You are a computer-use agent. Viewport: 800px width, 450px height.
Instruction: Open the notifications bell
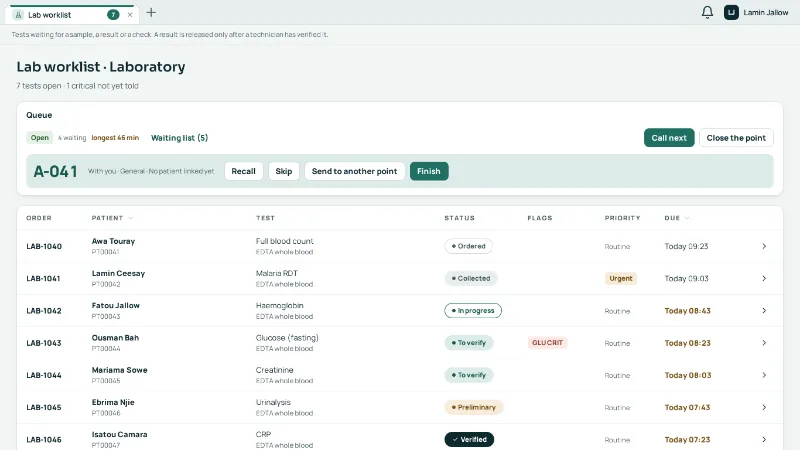pyautogui.click(x=707, y=12)
